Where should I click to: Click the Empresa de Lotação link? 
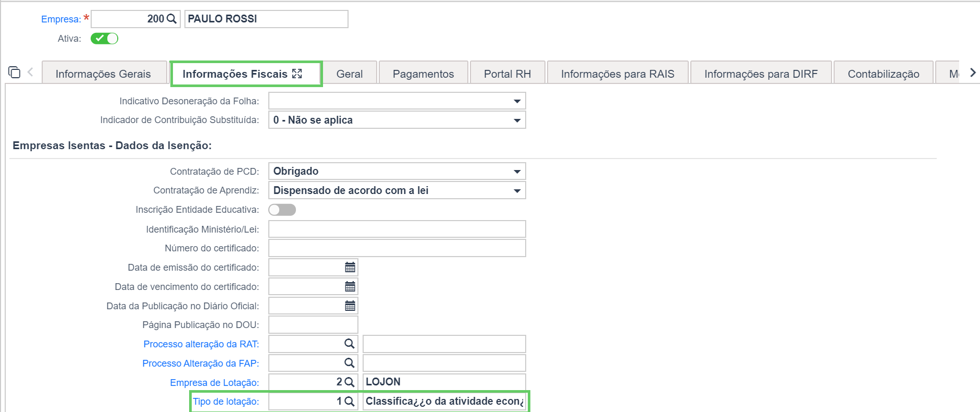[x=215, y=383]
